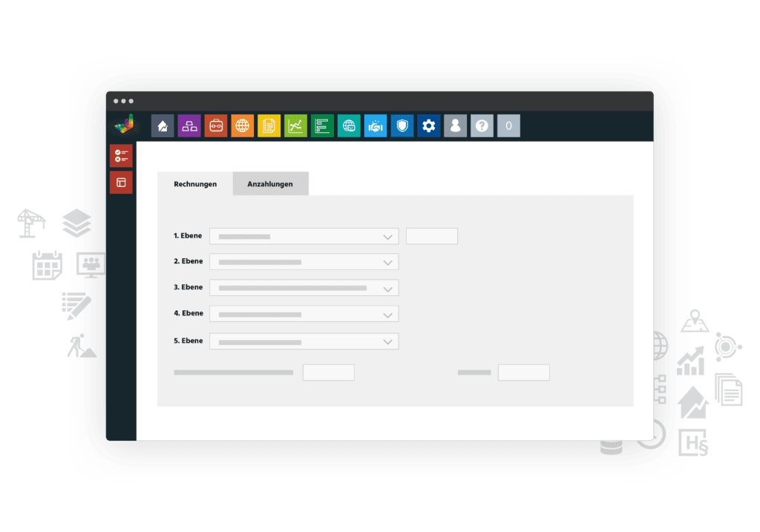Expand the 2. Ebene dropdown
This screenshot has height=532, width=760.
[x=304, y=262]
